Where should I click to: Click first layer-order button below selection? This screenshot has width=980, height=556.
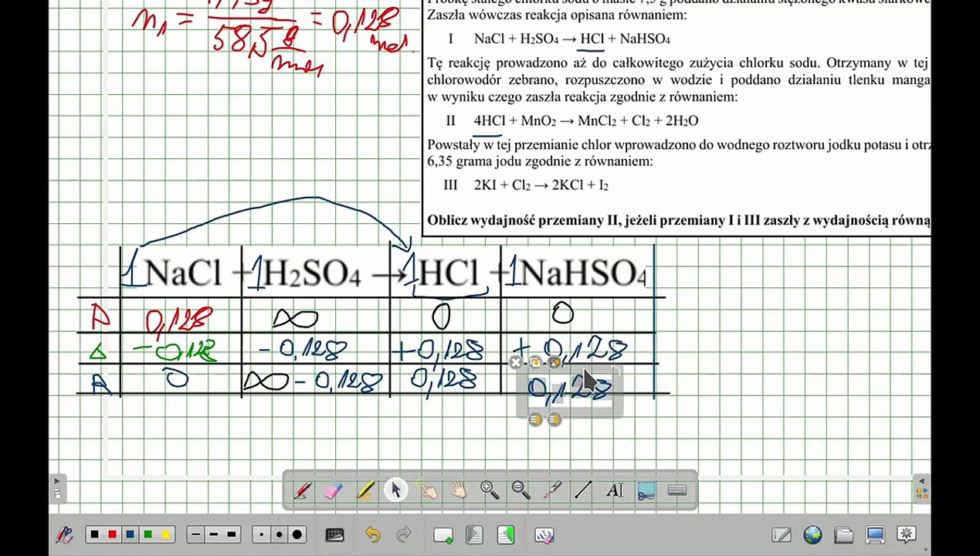click(x=535, y=419)
